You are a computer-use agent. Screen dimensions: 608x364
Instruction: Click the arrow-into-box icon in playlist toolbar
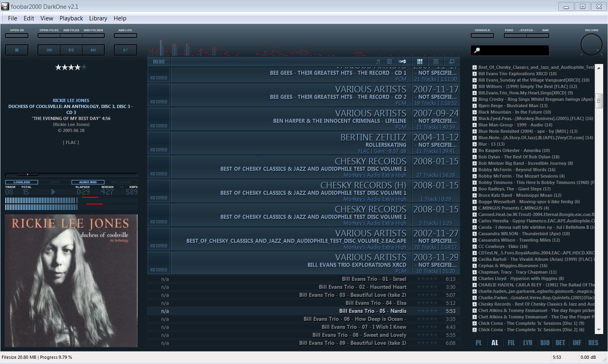coord(389,62)
